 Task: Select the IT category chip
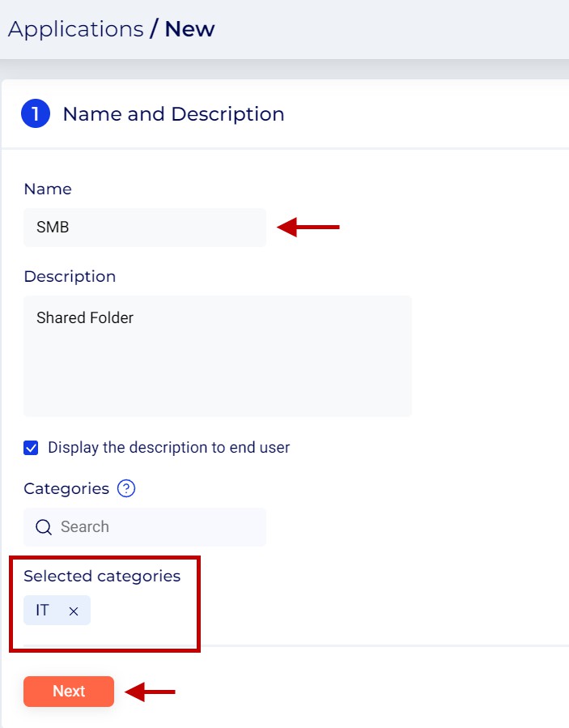pyautogui.click(x=44, y=611)
